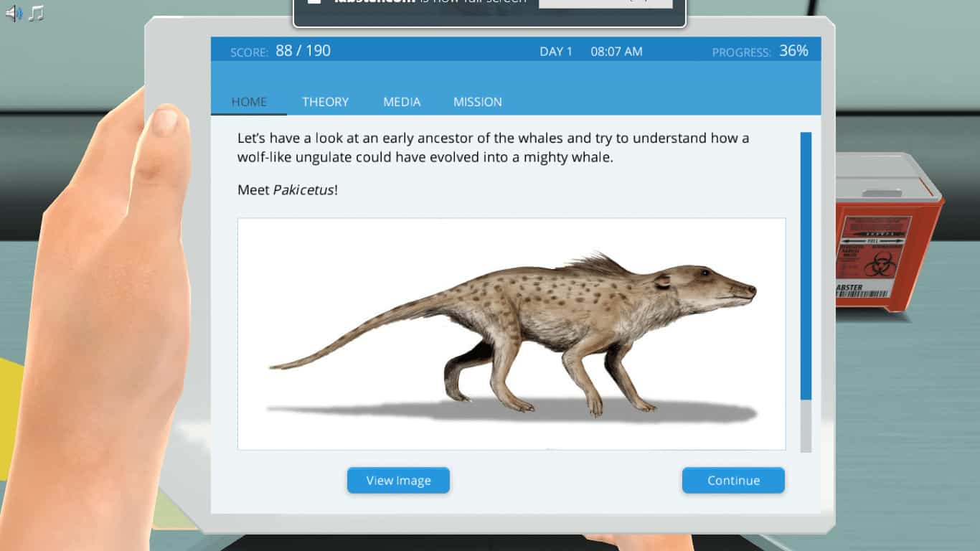The height and width of the screenshot is (551, 980).
Task: Select the HOME tab
Action: click(x=248, y=102)
